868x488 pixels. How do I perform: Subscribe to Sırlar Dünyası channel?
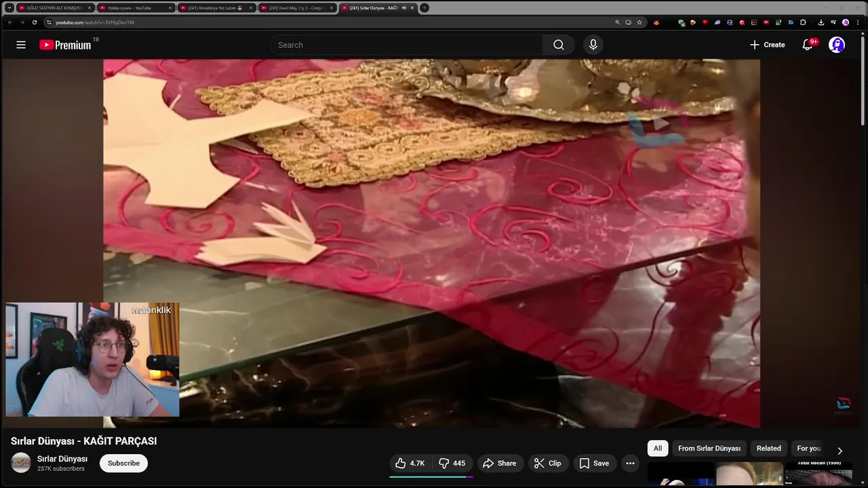pos(123,463)
